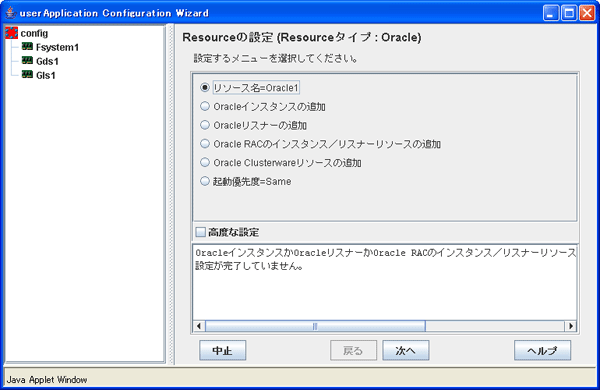This screenshot has height=390, width=600.
Task: Click the Java Applet Window status text
Action: click(47, 380)
